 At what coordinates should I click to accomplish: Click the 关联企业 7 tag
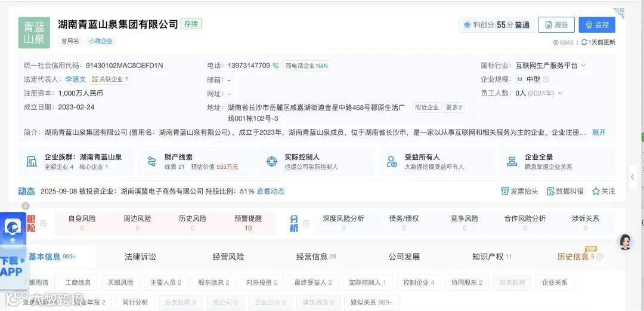110,79
